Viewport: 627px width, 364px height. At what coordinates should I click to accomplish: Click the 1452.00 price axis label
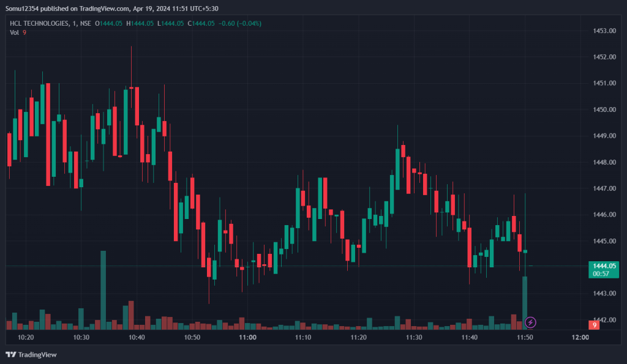604,57
